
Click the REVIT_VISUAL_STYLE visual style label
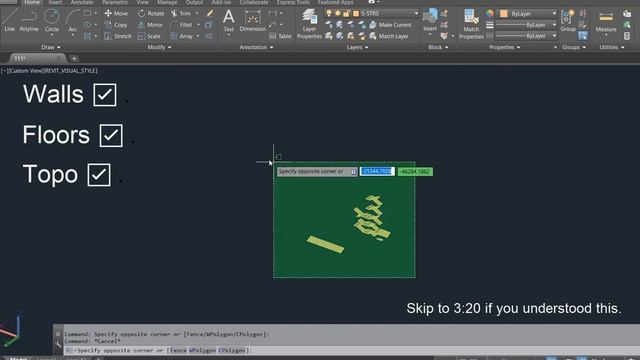pos(70,71)
